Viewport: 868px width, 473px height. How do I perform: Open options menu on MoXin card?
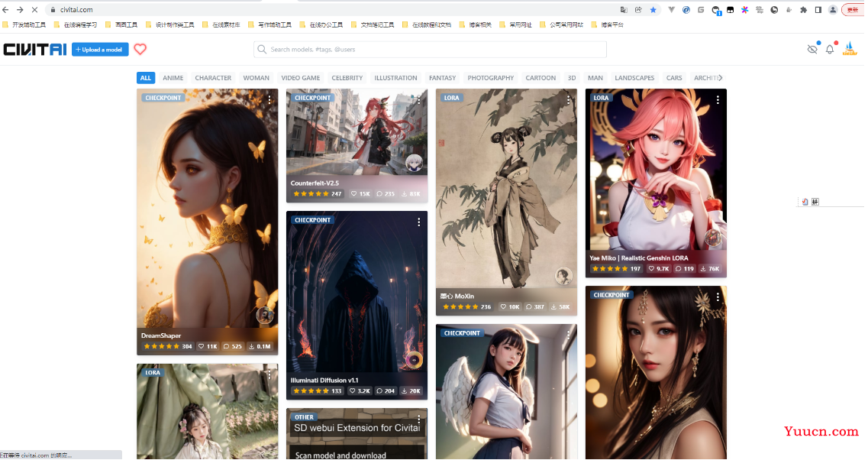[569, 99]
